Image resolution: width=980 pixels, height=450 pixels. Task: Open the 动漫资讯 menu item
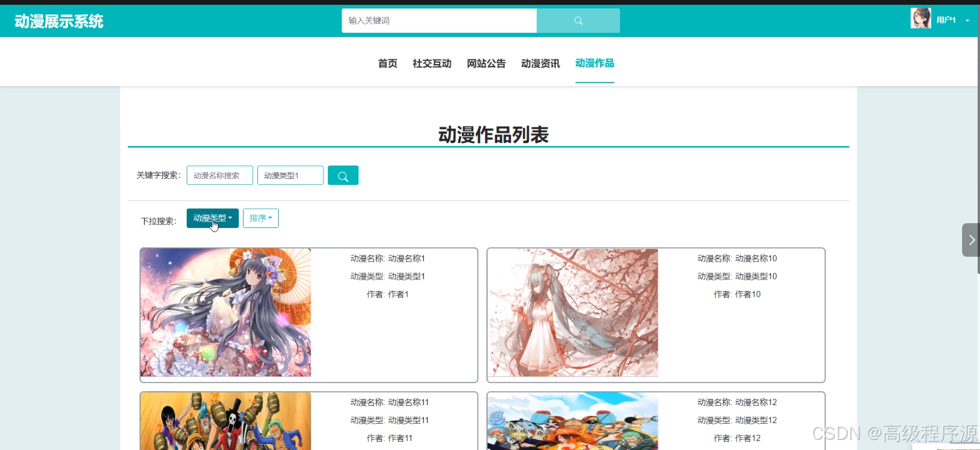[x=540, y=63]
